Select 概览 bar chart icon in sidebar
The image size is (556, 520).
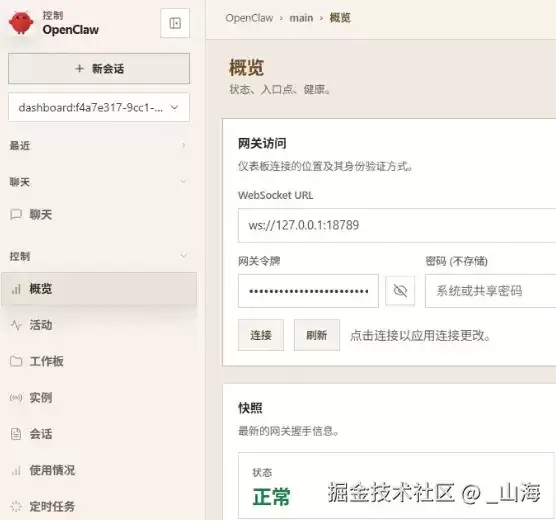pyautogui.click(x=16, y=289)
